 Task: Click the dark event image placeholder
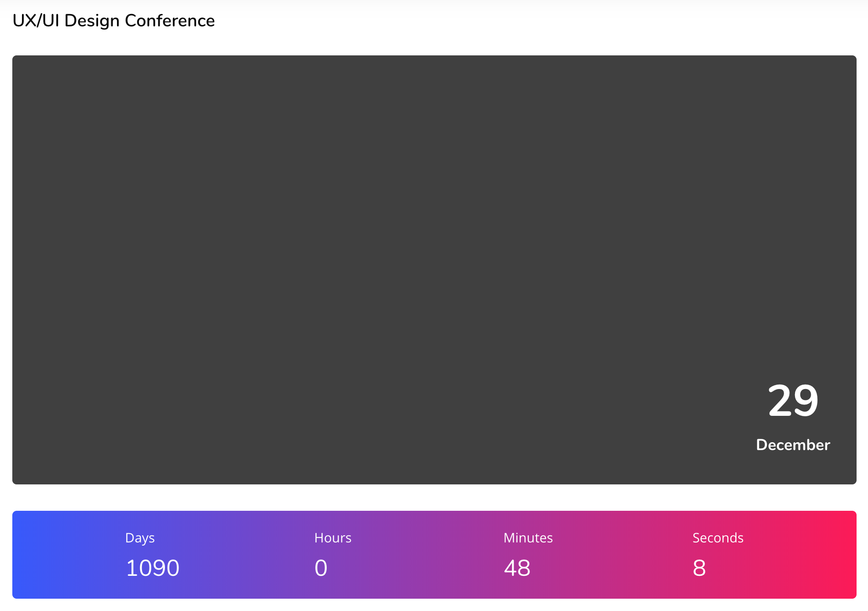click(434, 269)
